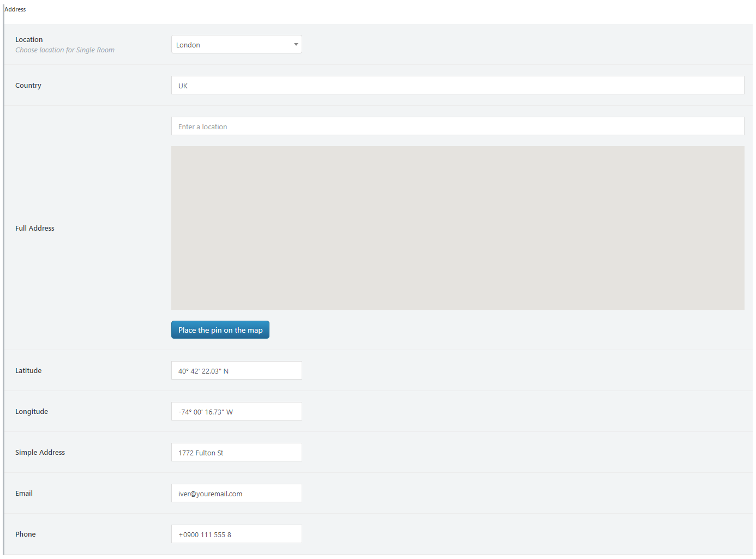Viewport: 756px width, 559px height.
Task: Focus the Enter a location search box
Action: click(x=458, y=126)
